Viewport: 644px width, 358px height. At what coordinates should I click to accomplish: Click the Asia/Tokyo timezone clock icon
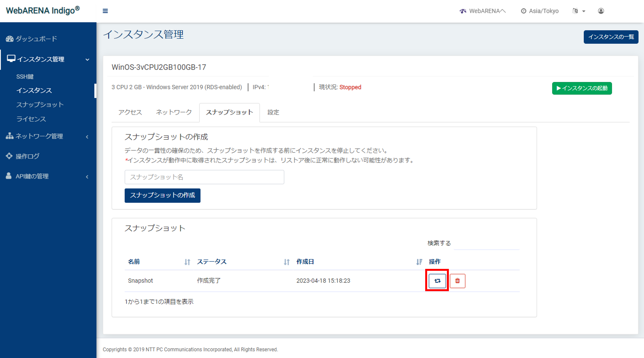pos(524,11)
